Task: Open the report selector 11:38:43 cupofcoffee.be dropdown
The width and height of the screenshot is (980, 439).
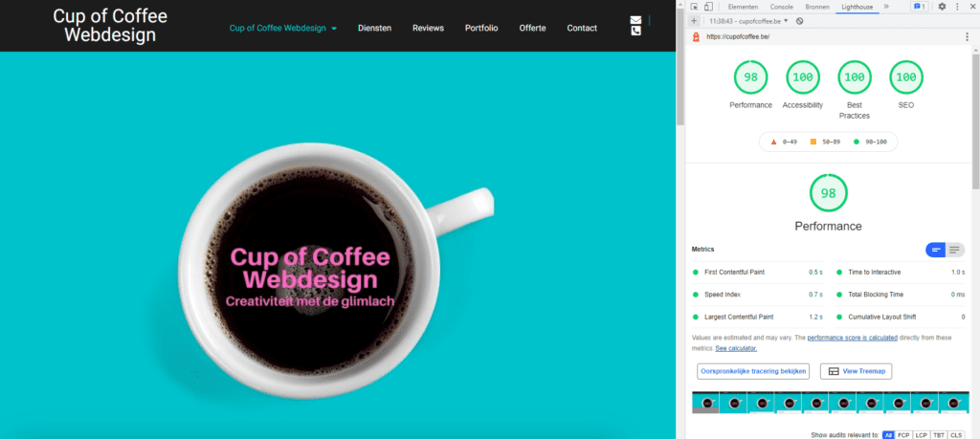Action: [x=748, y=21]
